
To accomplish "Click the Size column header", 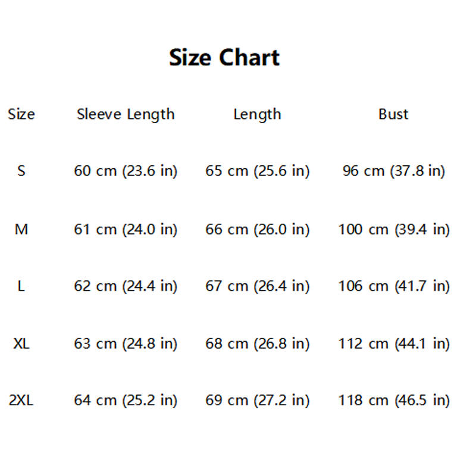I will (21, 114).
